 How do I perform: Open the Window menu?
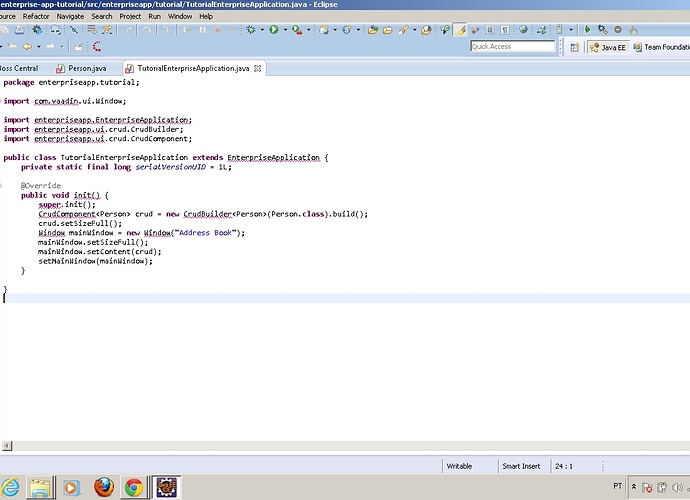[180, 16]
